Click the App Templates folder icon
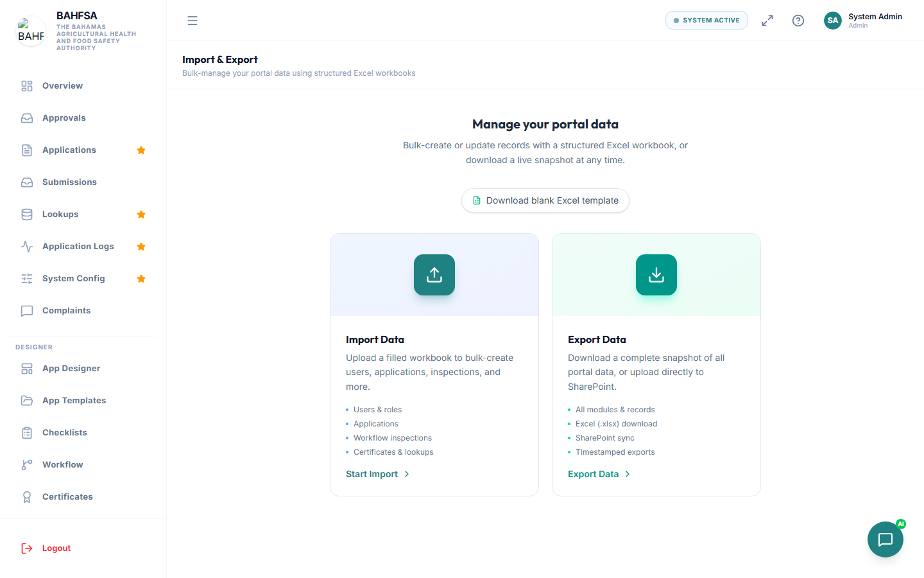The height and width of the screenshot is (578, 924). [27, 401]
